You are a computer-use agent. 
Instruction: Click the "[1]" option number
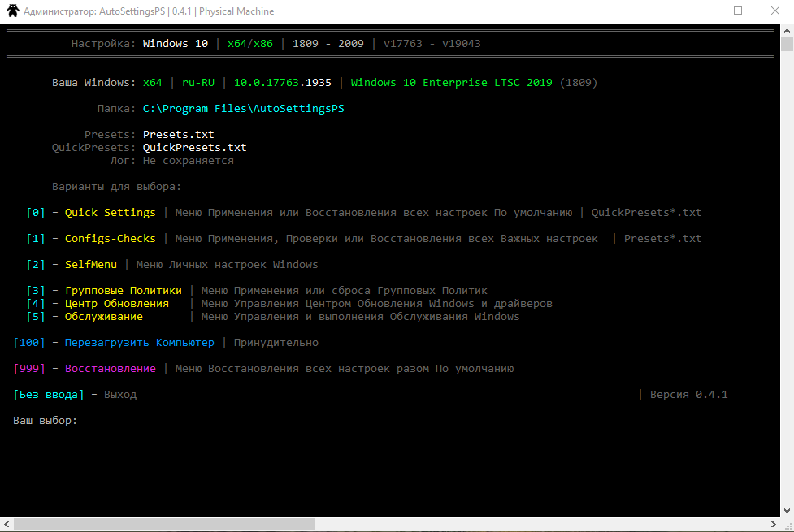(x=36, y=239)
